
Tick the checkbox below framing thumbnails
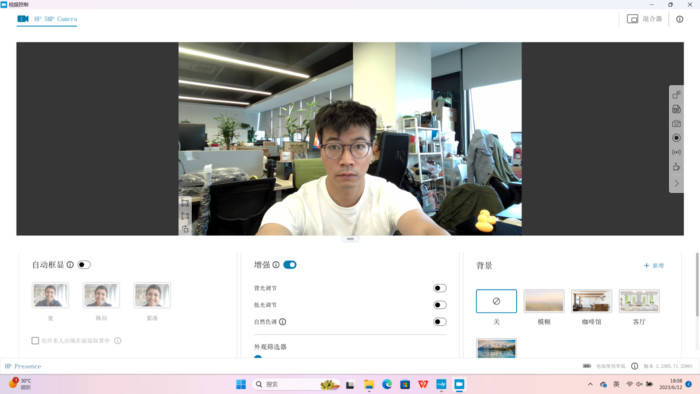pyautogui.click(x=35, y=340)
